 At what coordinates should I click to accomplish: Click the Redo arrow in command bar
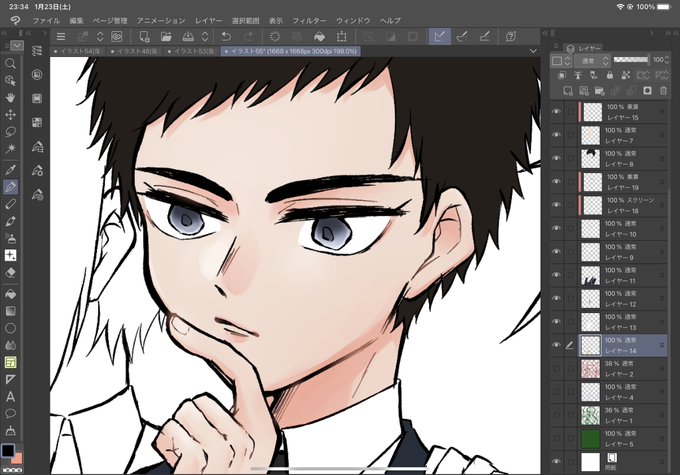tap(248, 36)
